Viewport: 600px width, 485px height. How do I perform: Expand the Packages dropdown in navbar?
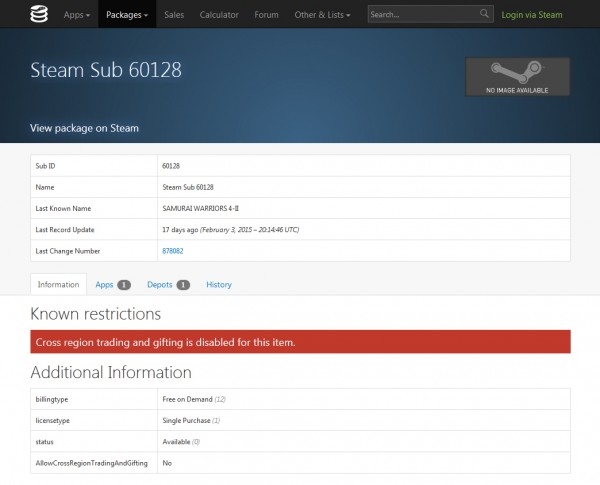coord(126,15)
